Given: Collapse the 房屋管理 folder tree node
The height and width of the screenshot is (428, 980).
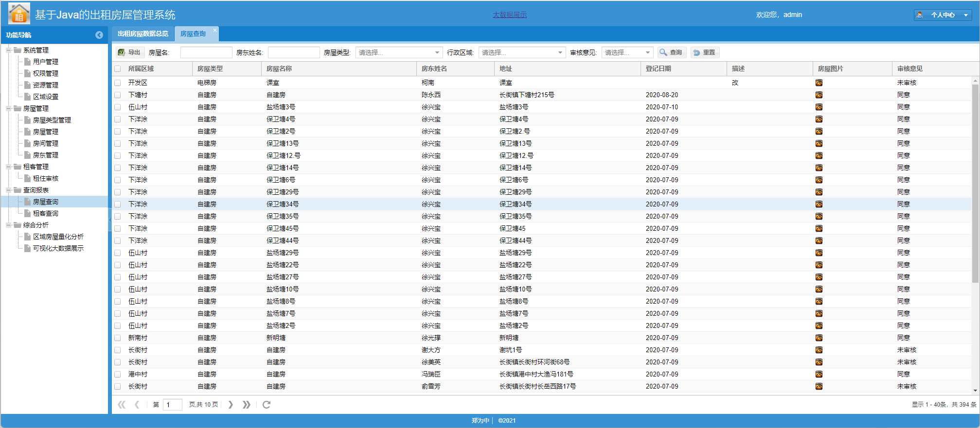Looking at the screenshot, I should click(9, 108).
